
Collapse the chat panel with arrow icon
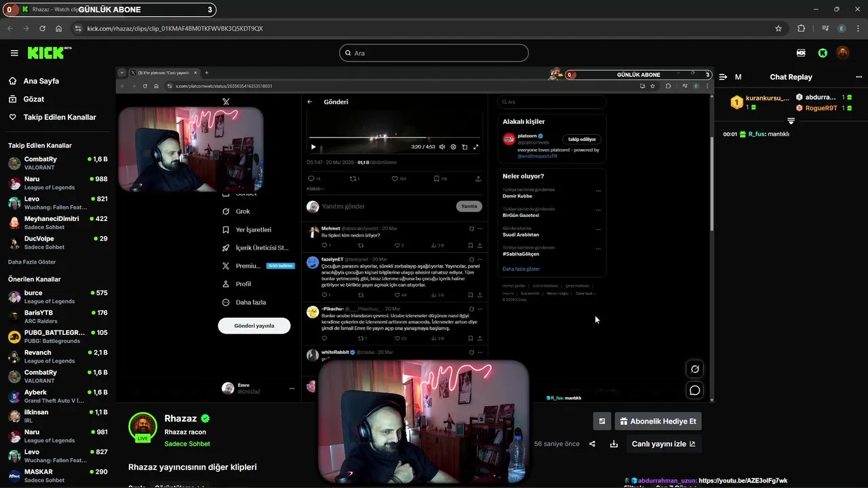(724, 77)
